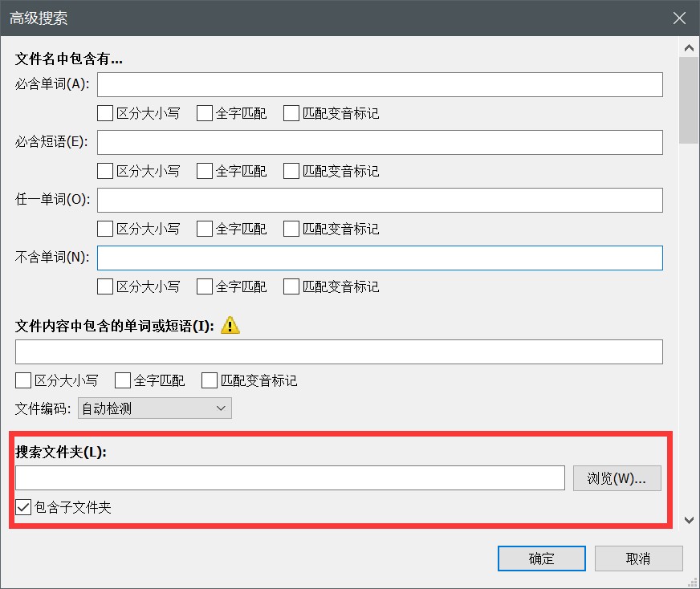Focus the file content search text box
Screen dimensions: 700x589
338,351
